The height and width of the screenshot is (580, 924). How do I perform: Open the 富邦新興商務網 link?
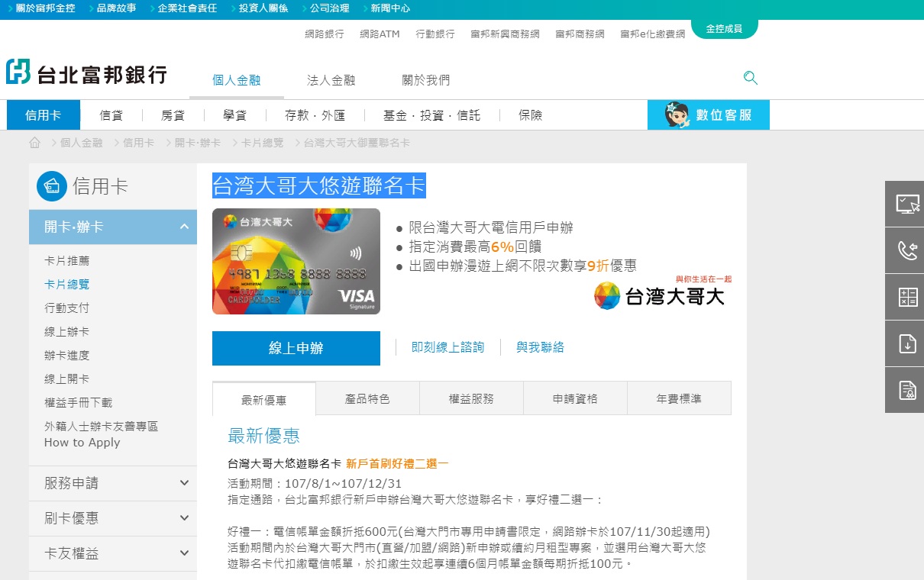pyautogui.click(x=506, y=34)
